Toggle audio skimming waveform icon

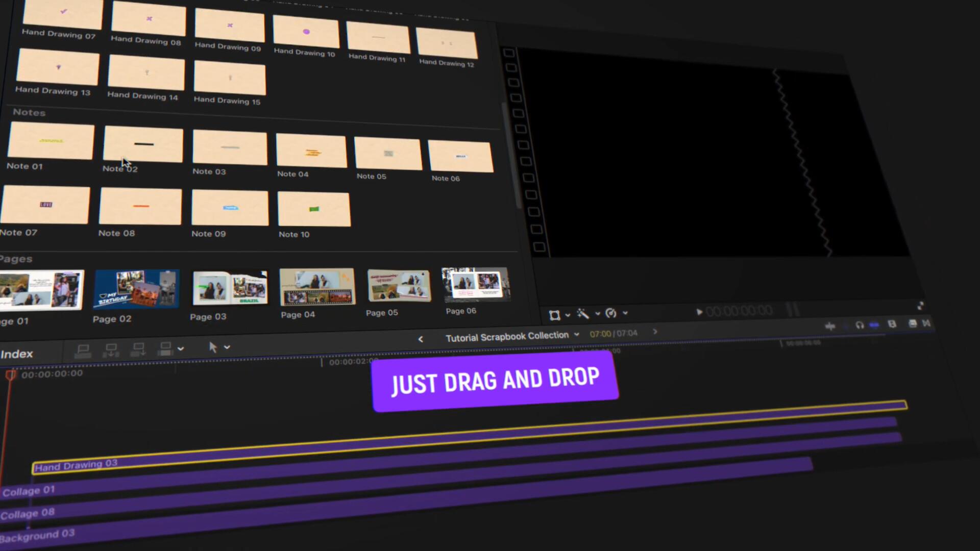point(830,326)
